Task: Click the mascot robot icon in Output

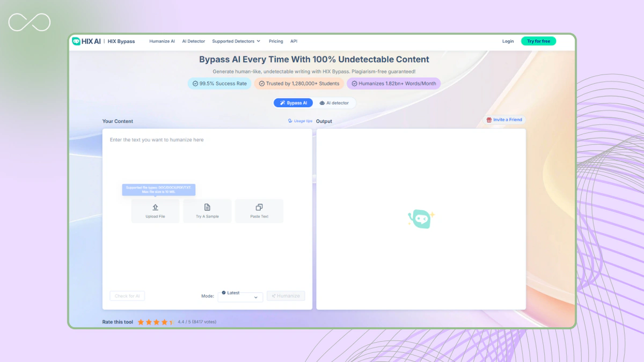Action: point(420,219)
